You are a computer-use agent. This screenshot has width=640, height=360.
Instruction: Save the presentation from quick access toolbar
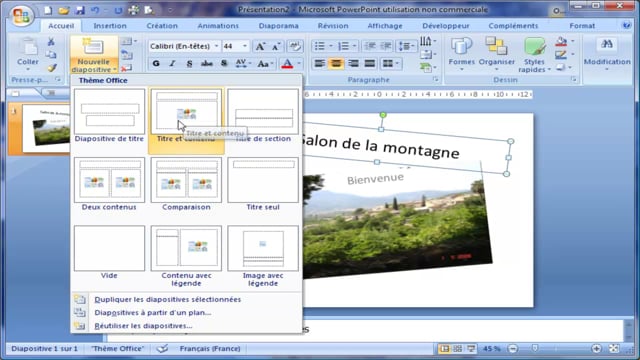(x=80, y=10)
